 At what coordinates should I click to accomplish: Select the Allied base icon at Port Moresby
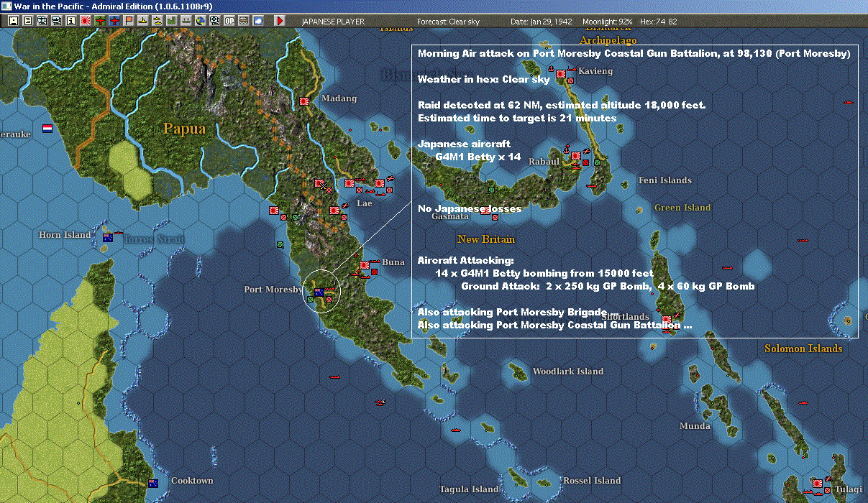coord(319,292)
